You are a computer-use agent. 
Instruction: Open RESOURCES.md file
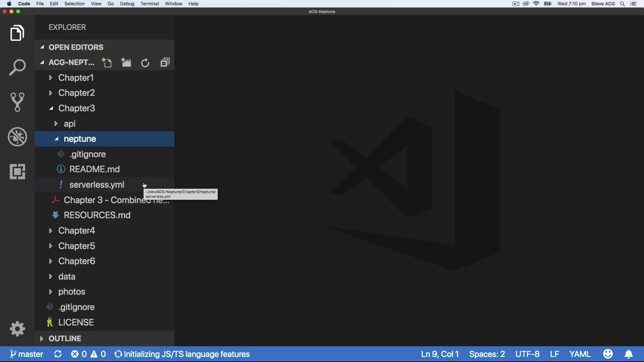[105, 215]
